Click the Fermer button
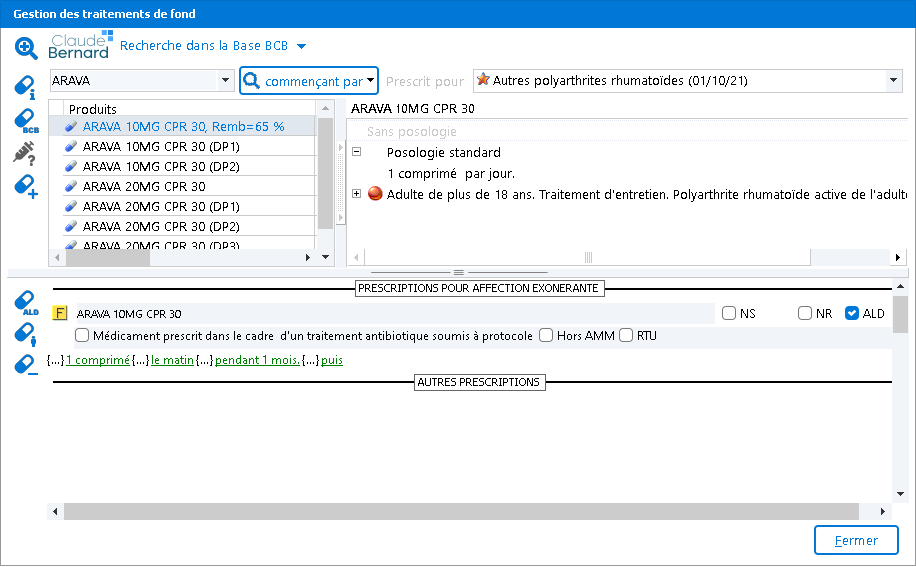The height and width of the screenshot is (567, 916). coord(856,541)
